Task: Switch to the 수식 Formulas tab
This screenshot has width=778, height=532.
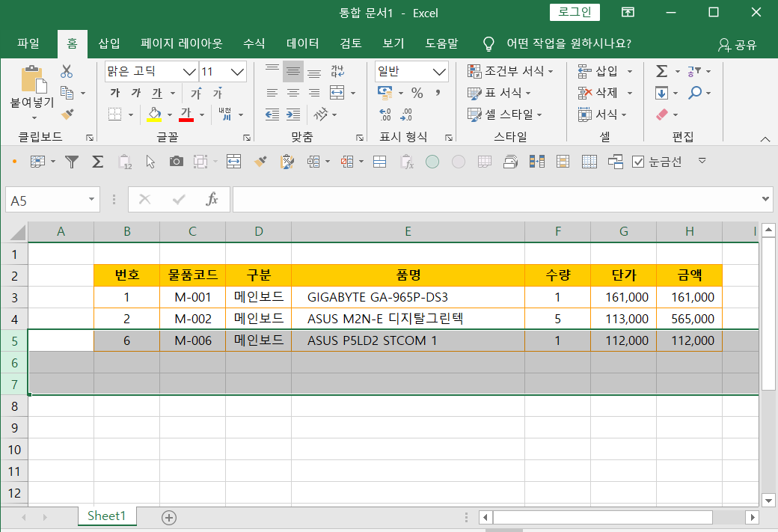Action: (x=254, y=43)
